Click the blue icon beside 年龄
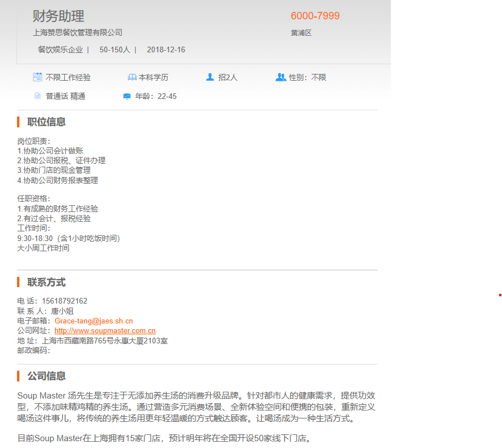Viewport: 502px width, 448px height. click(x=127, y=97)
